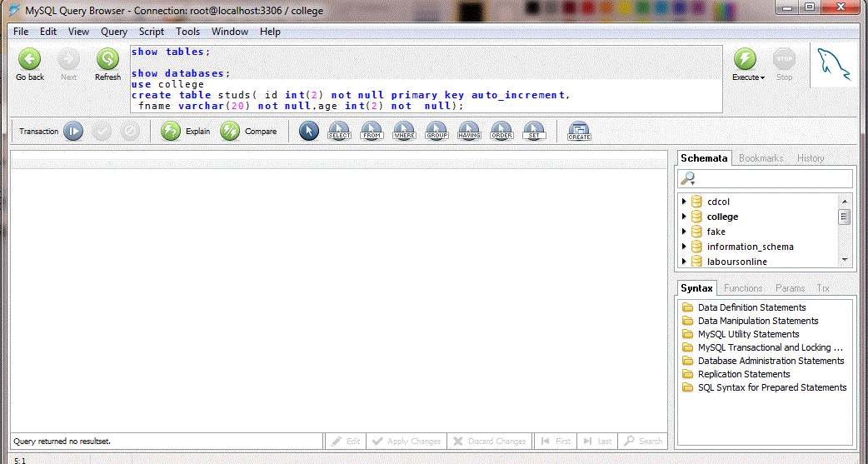
Task: Click the green Execute lightning icon
Action: 745,58
